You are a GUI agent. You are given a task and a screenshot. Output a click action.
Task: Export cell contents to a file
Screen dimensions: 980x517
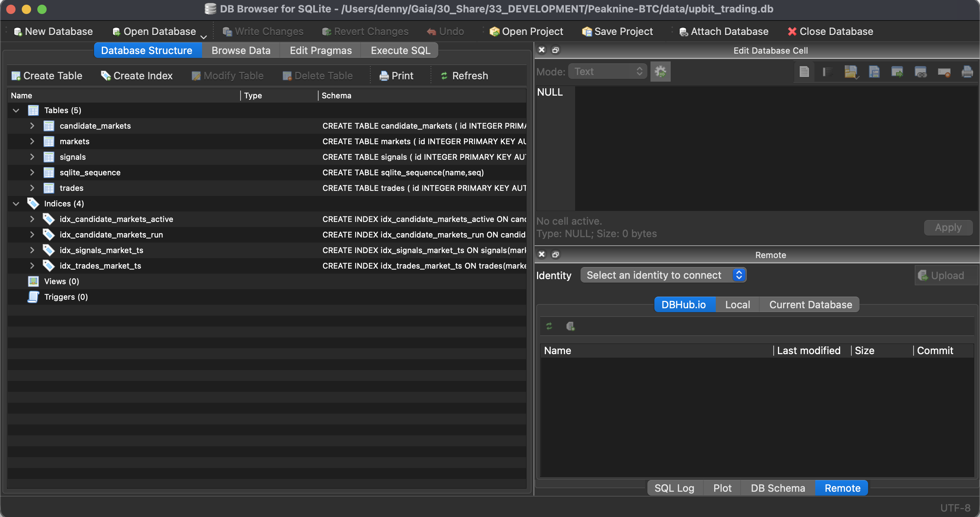point(874,72)
